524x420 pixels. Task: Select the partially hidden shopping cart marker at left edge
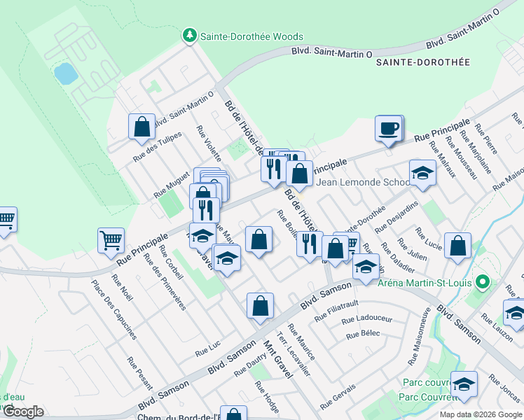coord(7,220)
